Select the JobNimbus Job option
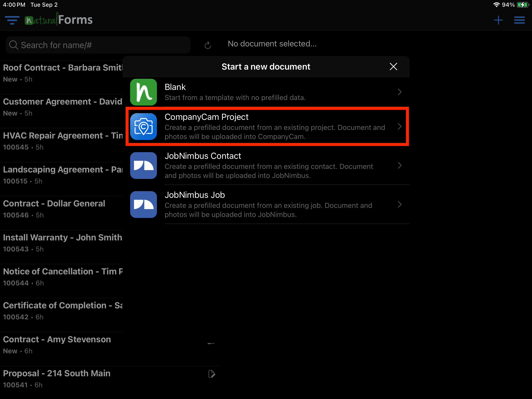Viewport: 532px width, 399px height. tap(266, 205)
